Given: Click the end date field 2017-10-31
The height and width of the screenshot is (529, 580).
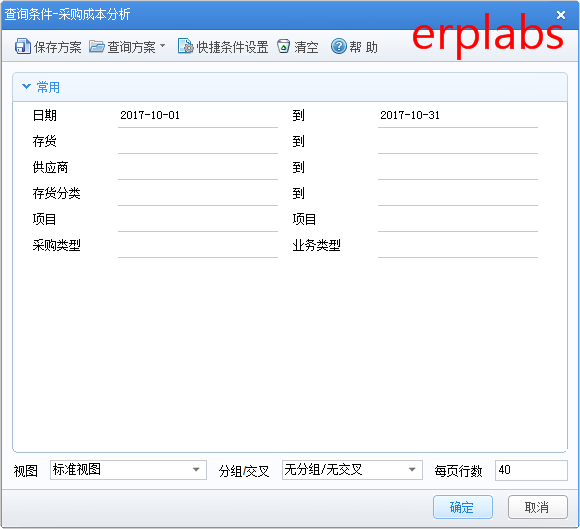Looking at the screenshot, I should (458, 115).
